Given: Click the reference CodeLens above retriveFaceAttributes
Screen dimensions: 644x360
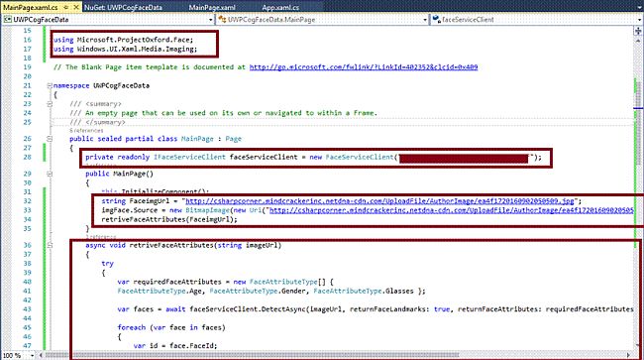Looking at the screenshot, I should pos(101,237).
